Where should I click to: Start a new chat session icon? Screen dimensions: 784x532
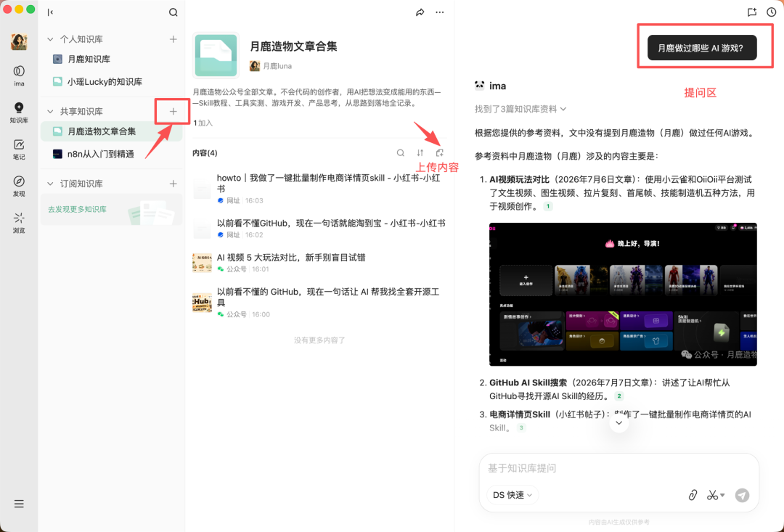coord(752,12)
